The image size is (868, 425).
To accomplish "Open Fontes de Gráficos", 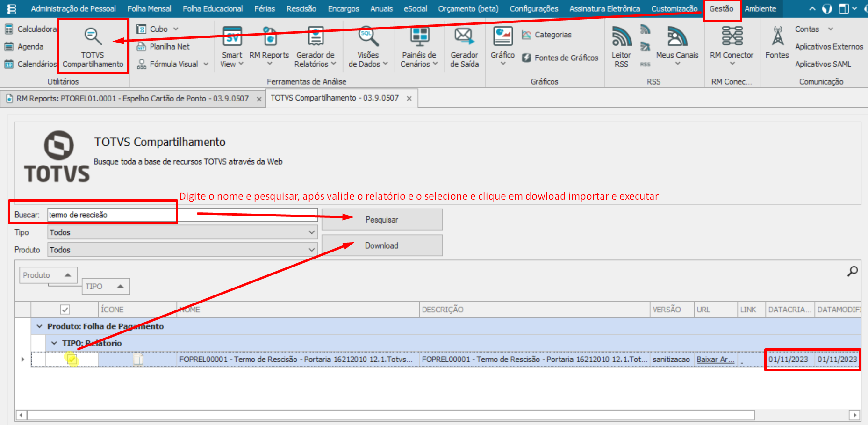I will pyautogui.click(x=560, y=58).
